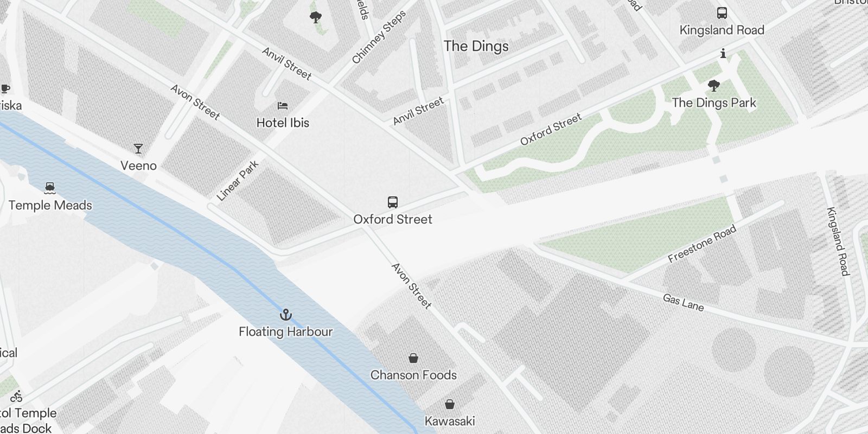This screenshot has width=868, height=434.
Task: Click the tree icon near Chimney Steps
Action: pyautogui.click(x=315, y=17)
